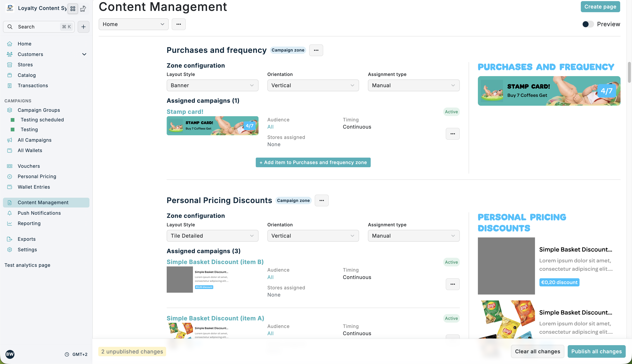Open Layout Style dropdown showing Banner
Viewport: 632px width, 364px height.
point(213,85)
